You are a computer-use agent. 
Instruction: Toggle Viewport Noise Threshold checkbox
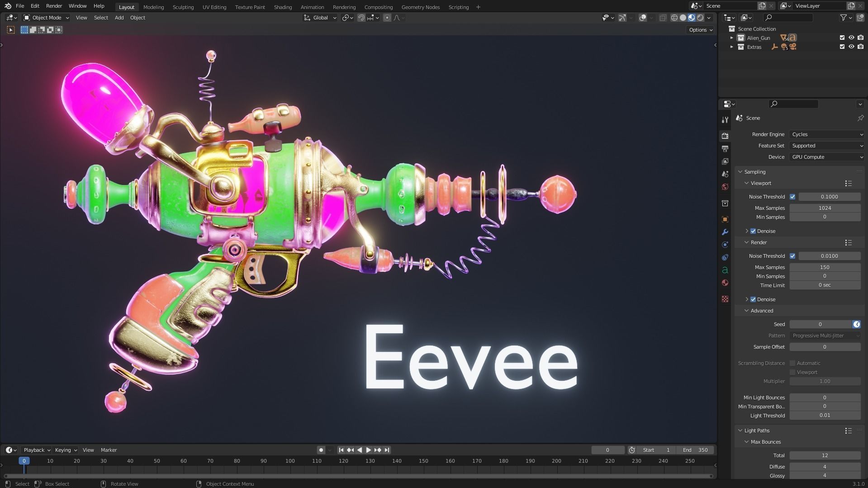tap(792, 197)
